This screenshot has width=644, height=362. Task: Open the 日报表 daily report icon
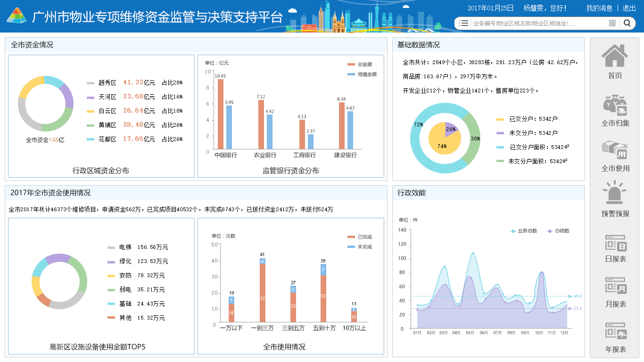click(x=616, y=243)
